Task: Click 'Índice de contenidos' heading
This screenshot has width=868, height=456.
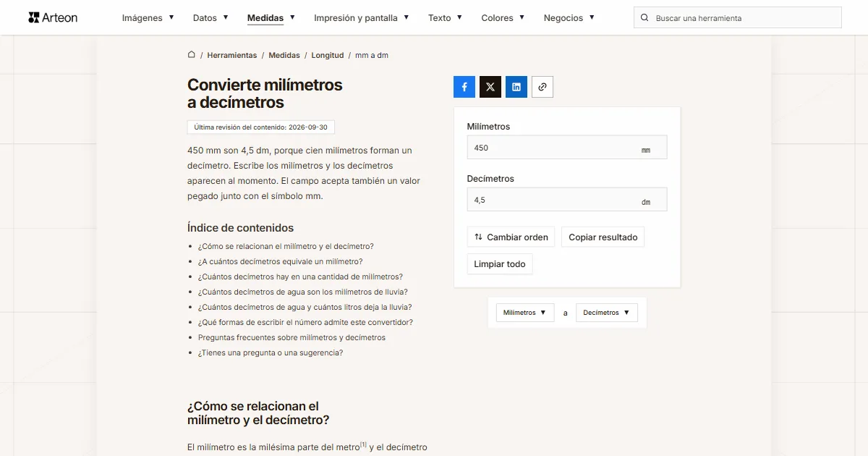Action: tap(240, 227)
